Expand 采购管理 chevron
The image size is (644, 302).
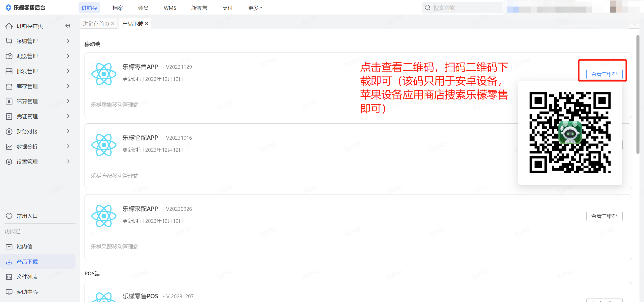(68, 41)
